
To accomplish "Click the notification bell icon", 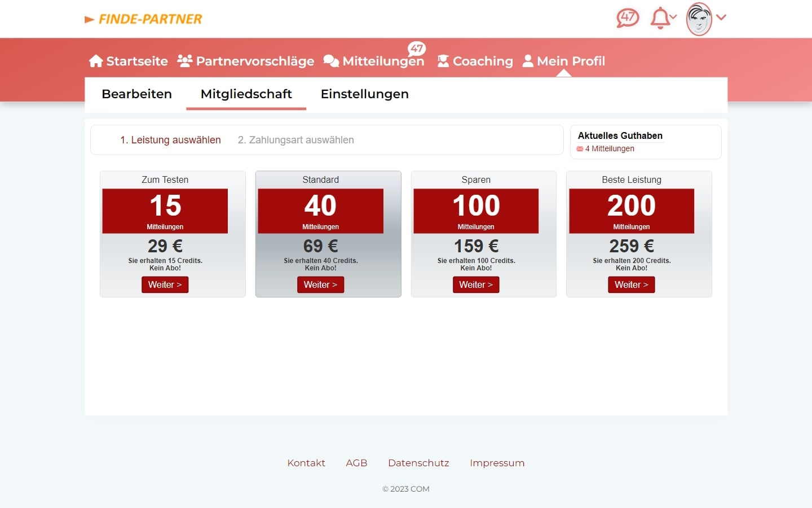I will point(659,18).
